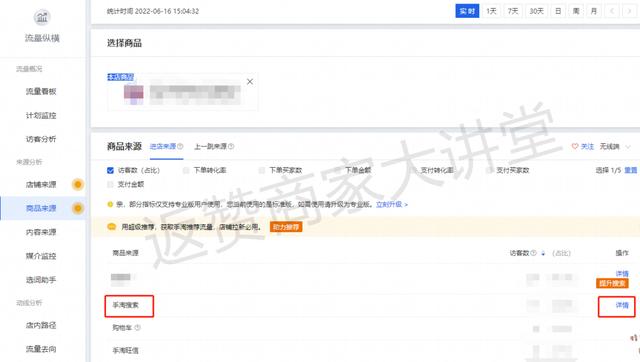Click the orange badge beside 店铺来源
Viewport: 640px width, 362px height.
click(x=78, y=184)
